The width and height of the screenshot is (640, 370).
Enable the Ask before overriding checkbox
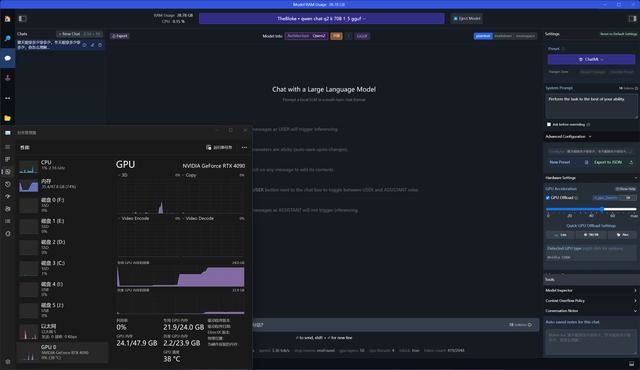click(549, 124)
